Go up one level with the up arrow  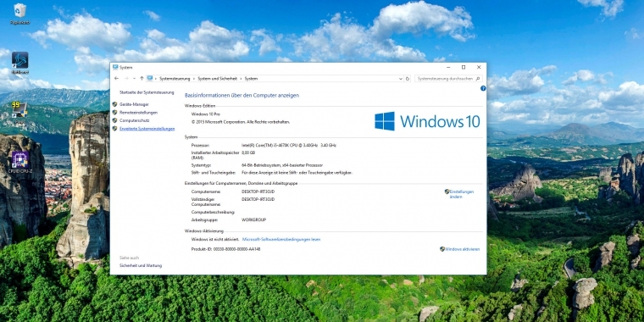pyautogui.click(x=142, y=78)
